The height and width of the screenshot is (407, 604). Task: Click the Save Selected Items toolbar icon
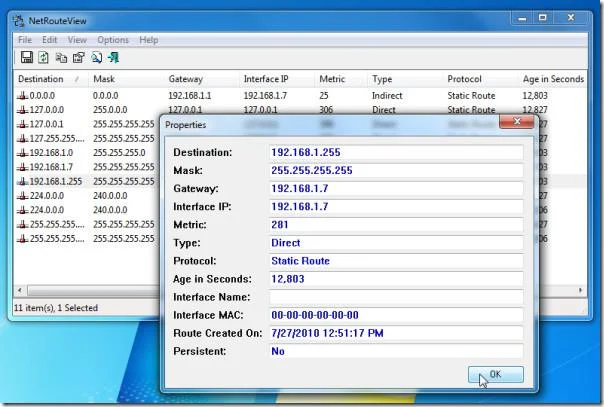[27, 58]
